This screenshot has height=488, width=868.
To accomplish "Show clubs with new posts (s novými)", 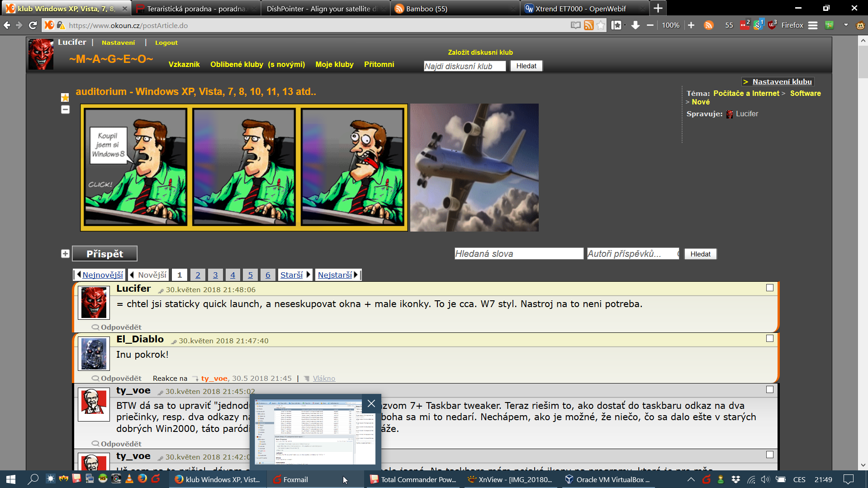I will 286,64.
